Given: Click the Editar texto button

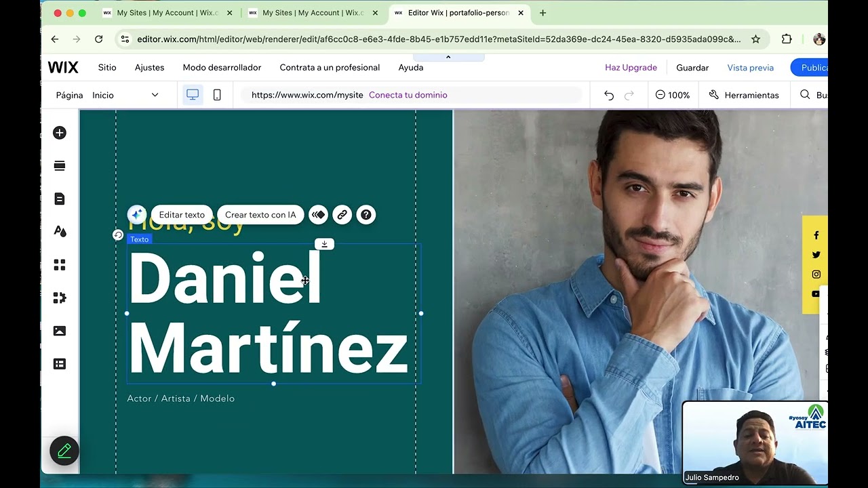Looking at the screenshot, I should (182, 215).
